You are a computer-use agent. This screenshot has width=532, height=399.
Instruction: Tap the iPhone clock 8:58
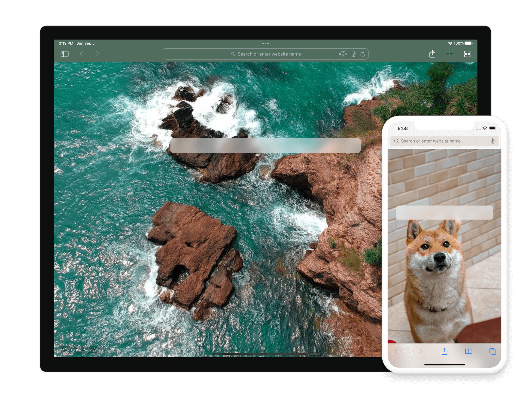coord(403,128)
